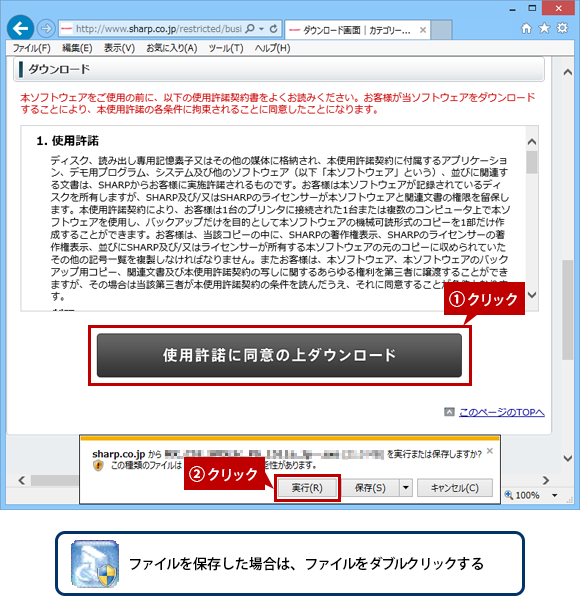Image resolution: width=580 pixels, height=600 pixels.
Task: Click the red license warning paragraph
Action: click(x=277, y=103)
